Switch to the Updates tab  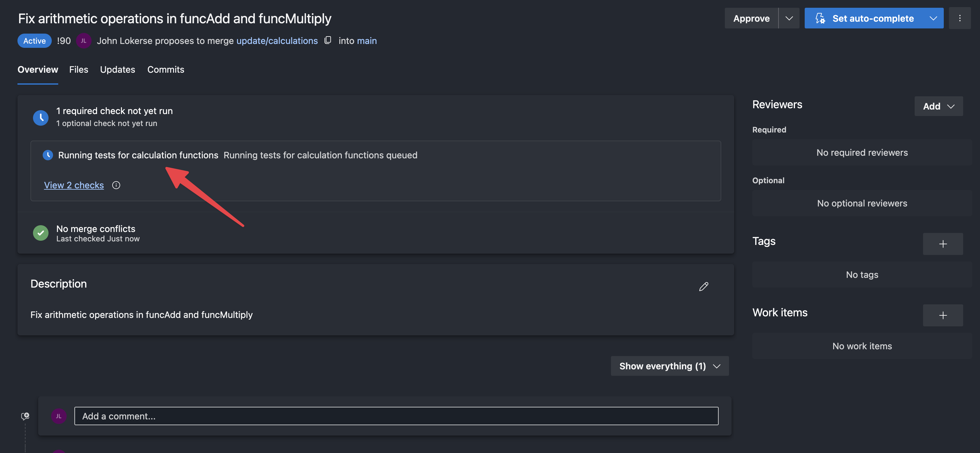117,69
